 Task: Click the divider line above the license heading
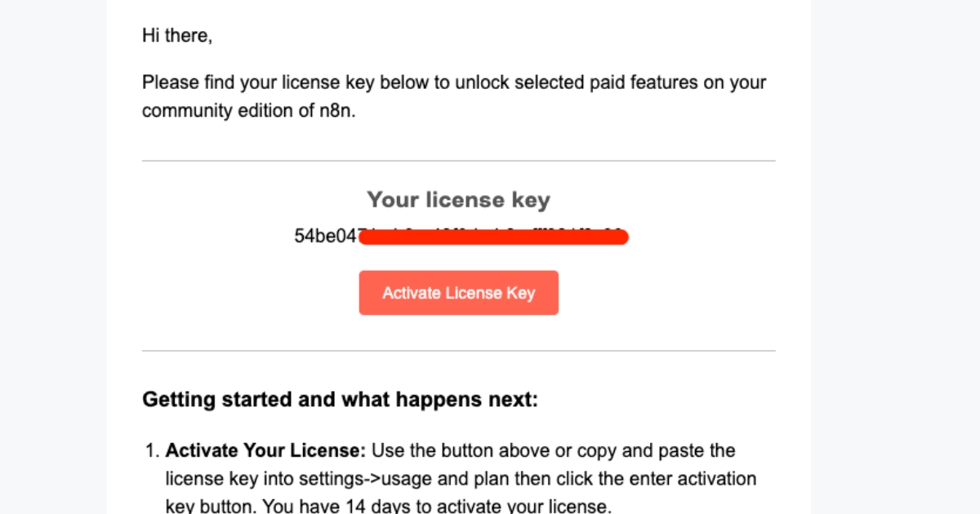coord(459,161)
